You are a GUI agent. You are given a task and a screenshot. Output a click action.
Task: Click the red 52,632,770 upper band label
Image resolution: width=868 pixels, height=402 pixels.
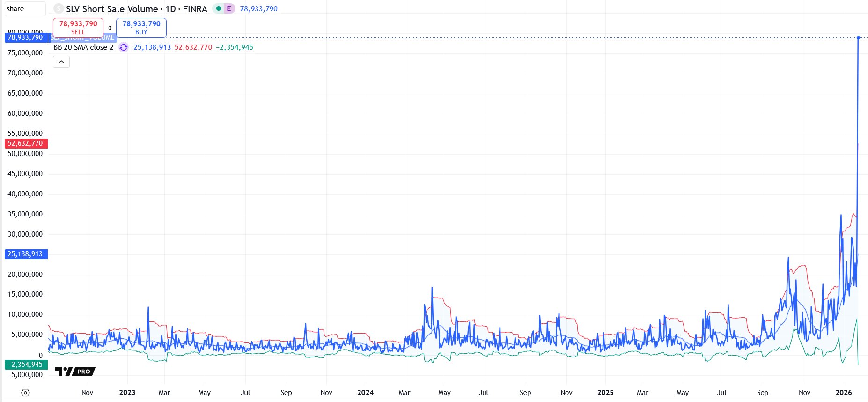coord(25,143)
